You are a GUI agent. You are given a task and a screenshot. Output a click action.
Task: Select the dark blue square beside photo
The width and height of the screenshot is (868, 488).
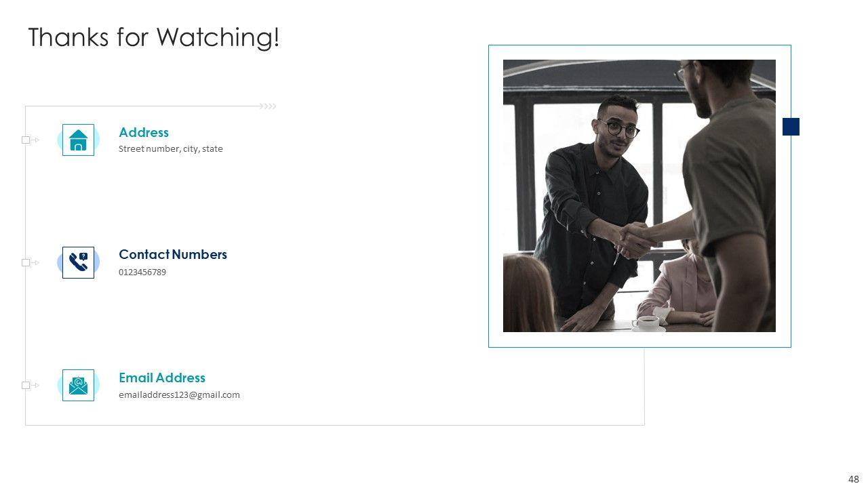(791, 127)
